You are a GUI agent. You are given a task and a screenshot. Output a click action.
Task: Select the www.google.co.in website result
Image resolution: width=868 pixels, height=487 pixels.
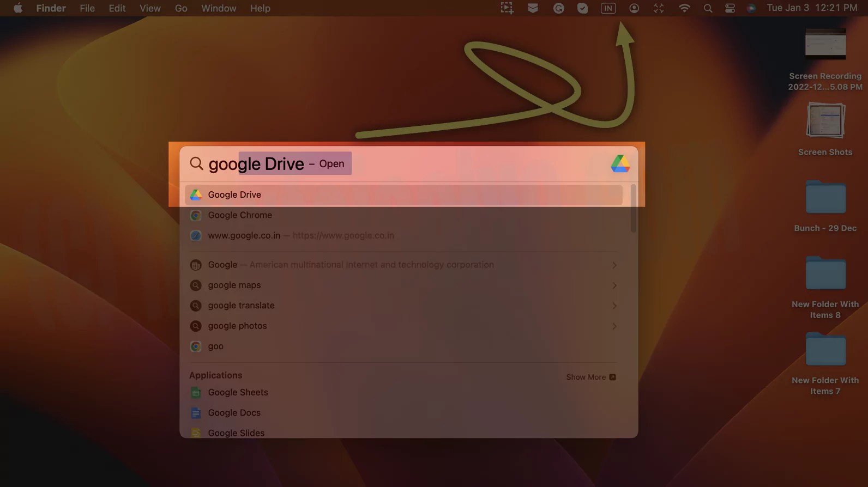(403, 235)
